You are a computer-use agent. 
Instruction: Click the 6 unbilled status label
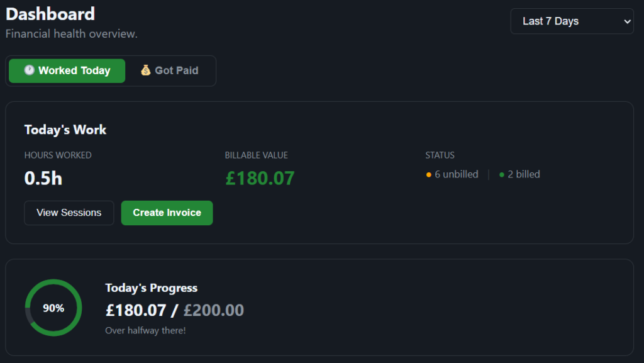tap(457, 174)
